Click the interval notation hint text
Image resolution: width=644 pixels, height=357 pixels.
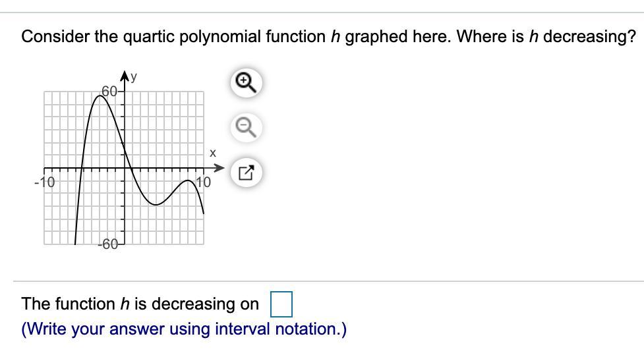click(184, 329)
